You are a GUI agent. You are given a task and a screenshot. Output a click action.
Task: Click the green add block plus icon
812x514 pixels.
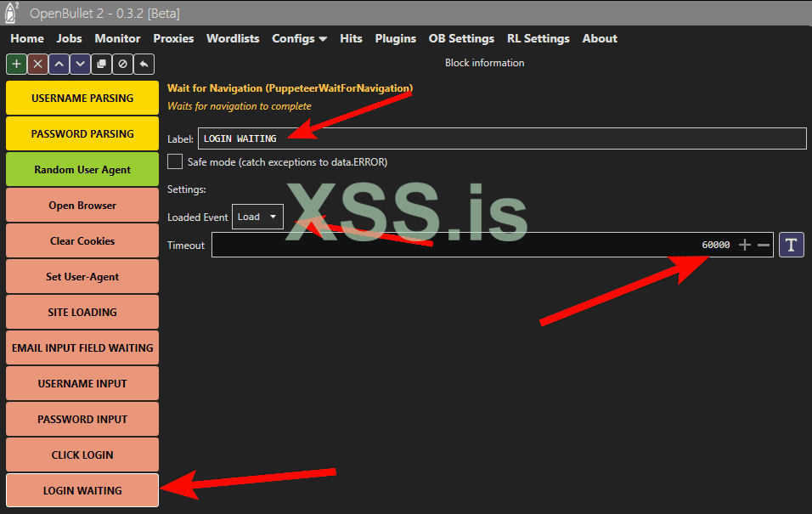pyautogui.click(x=17, y=65)
